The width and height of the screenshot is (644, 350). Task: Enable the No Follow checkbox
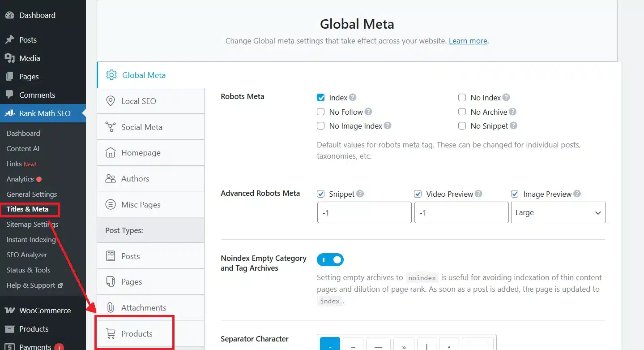tap(321, 112)
